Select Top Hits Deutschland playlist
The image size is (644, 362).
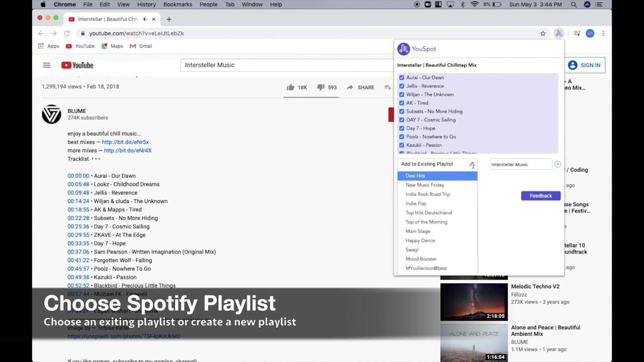point(437,213)
